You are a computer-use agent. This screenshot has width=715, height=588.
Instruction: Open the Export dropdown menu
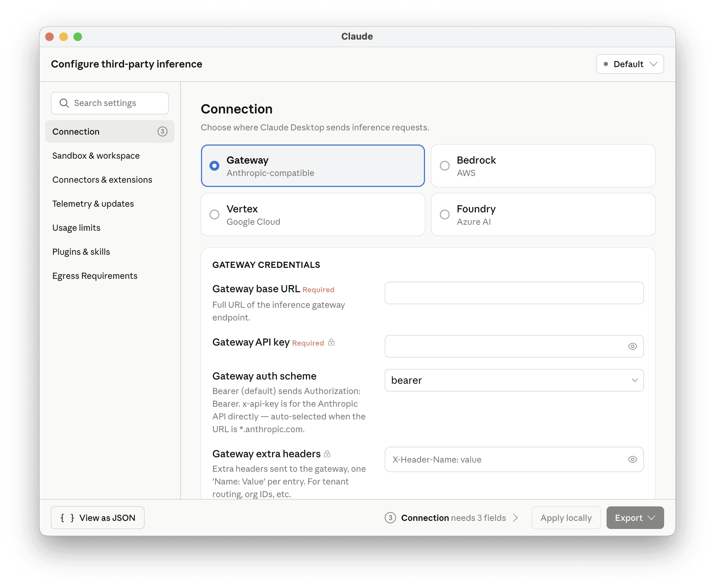[x=635, y=518]
